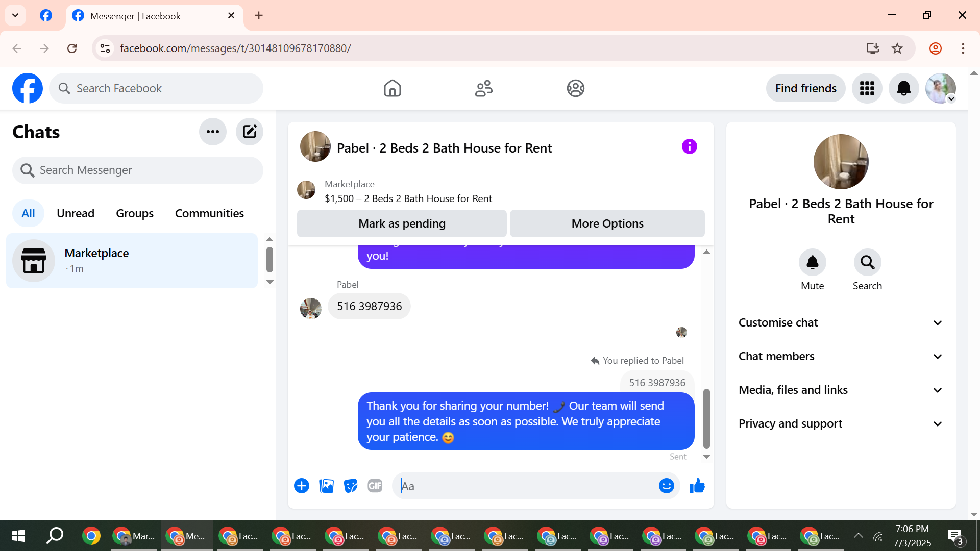Open the Chats options three-dot menu
This screenshot has height=551, width=980.
click(x=212, y=132)
